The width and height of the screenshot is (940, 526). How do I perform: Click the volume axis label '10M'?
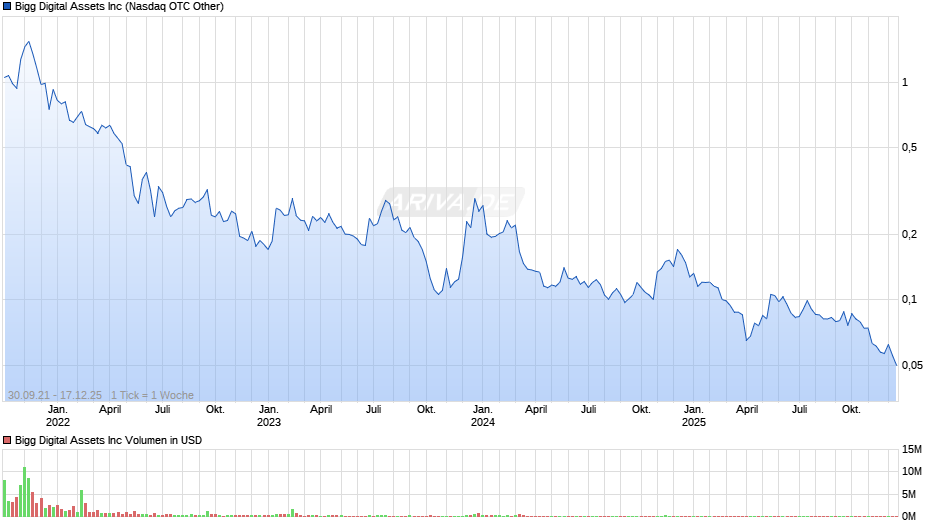(x=912, y=471)
